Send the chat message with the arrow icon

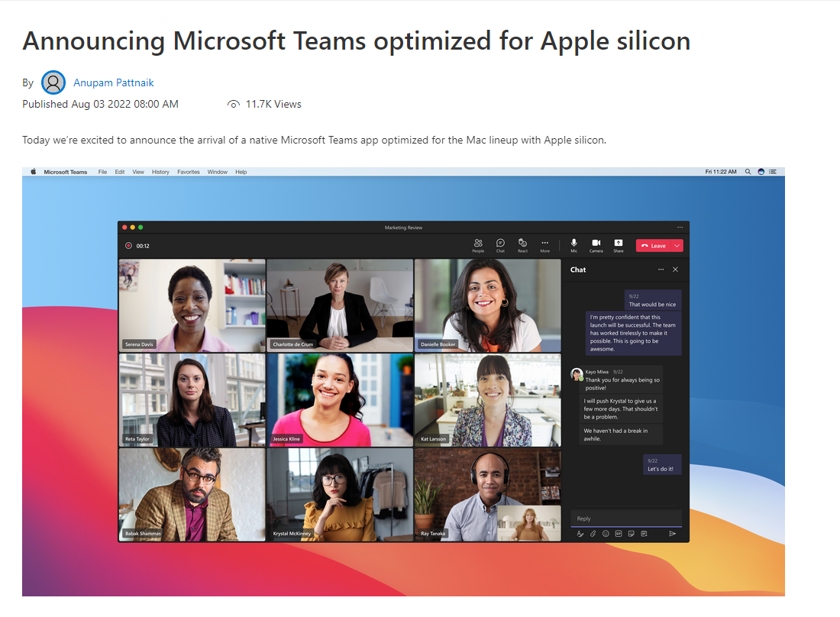coord(672,534)
